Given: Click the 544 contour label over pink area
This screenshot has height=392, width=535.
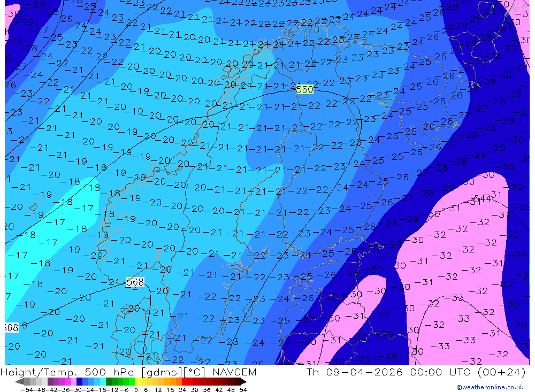Looking at the screenshot, I should coord(483,198).
